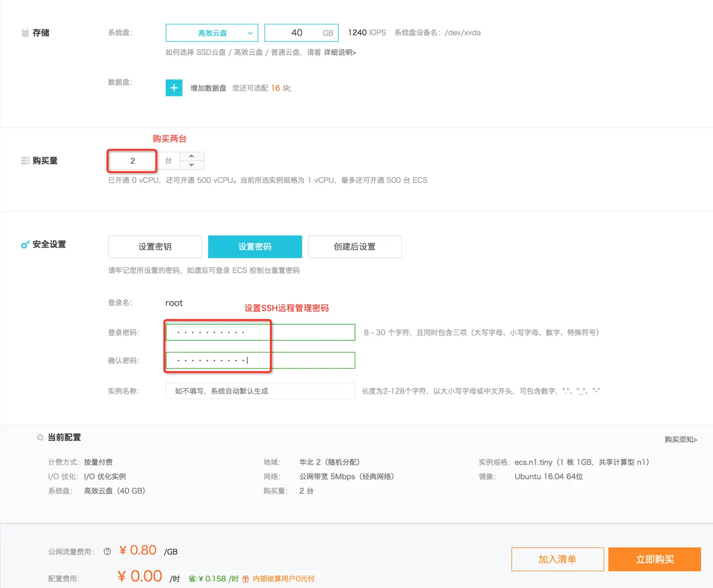Screen dimensions: 713x588
Task: Click the 高效云盘（40 GB）current config text
Action: coord(115,491)
